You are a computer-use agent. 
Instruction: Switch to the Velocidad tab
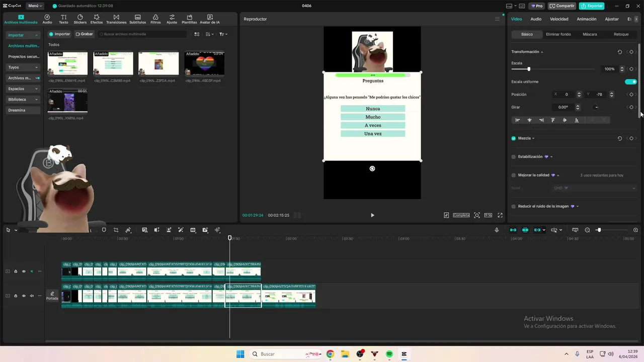(559, 19)
